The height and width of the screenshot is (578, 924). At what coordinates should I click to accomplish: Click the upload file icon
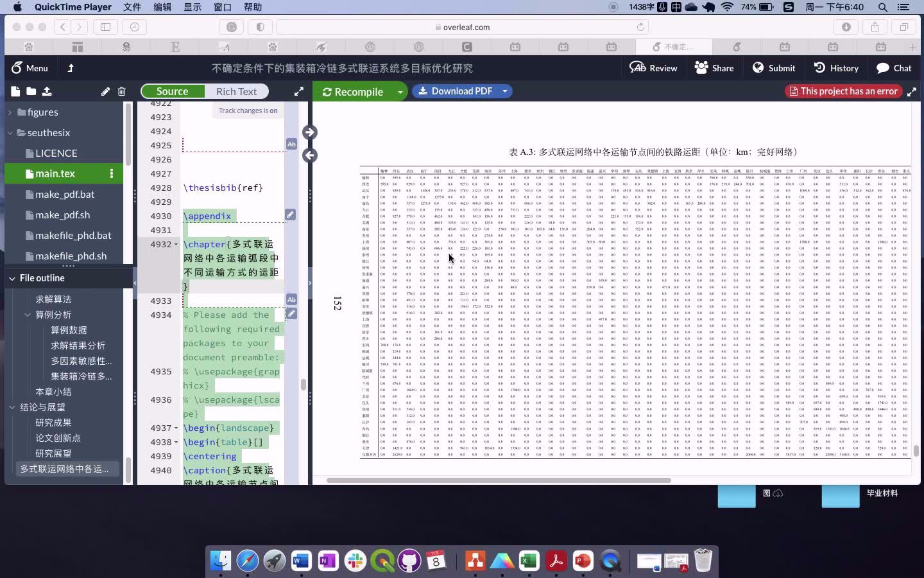47,91
